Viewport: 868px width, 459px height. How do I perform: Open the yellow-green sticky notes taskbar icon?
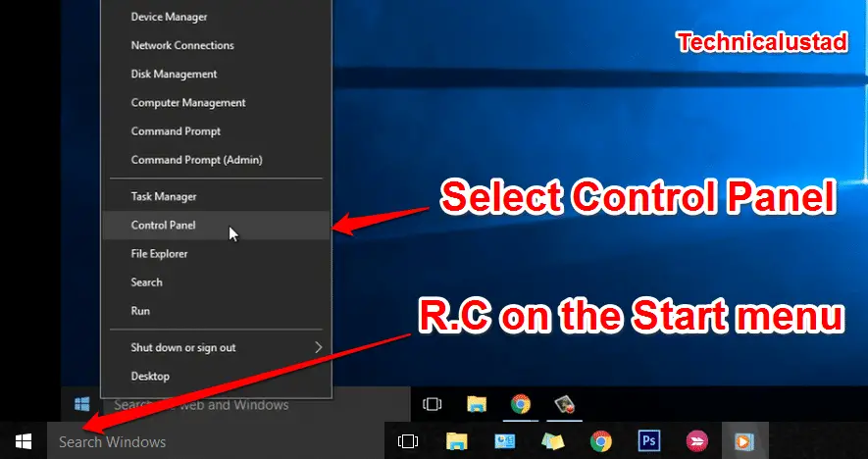tap(552, 441)
